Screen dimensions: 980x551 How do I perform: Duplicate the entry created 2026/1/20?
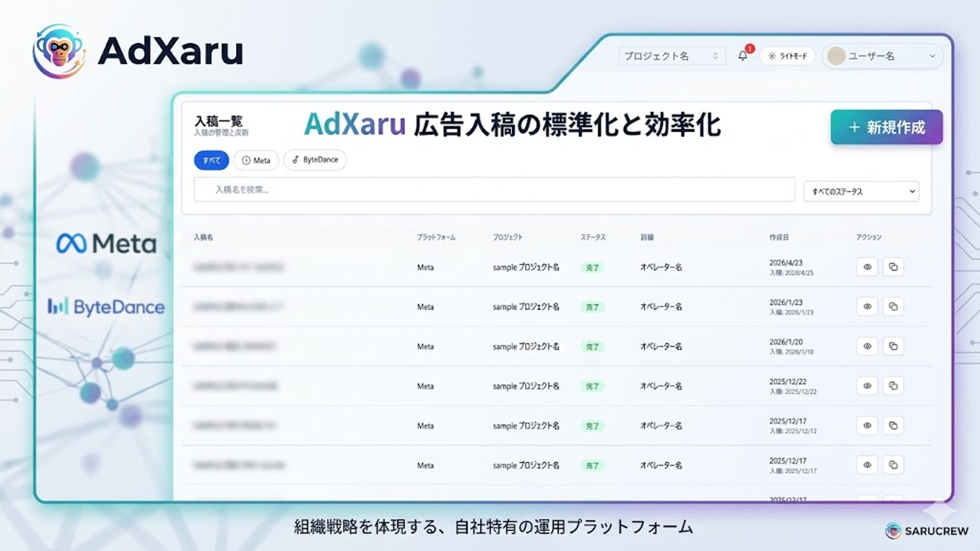coord(893,346)
